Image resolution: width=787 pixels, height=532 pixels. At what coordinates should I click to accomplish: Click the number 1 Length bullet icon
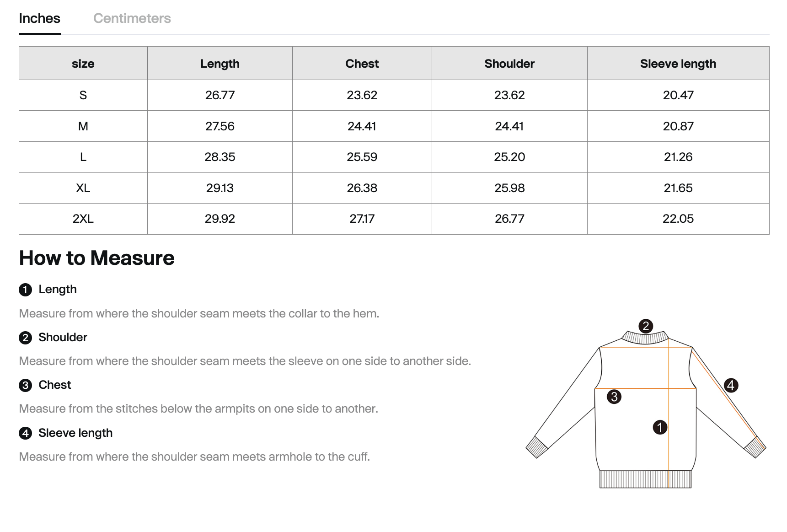(x=26, y=290)
